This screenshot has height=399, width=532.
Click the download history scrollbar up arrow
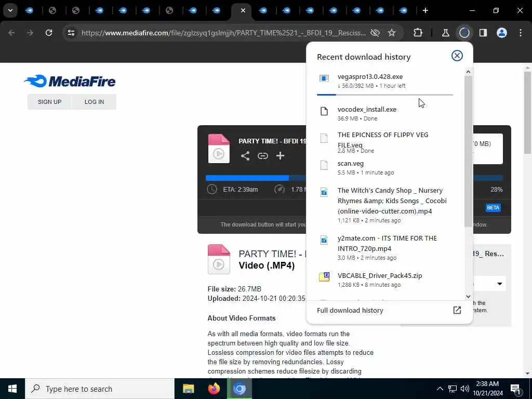[468, 72]
